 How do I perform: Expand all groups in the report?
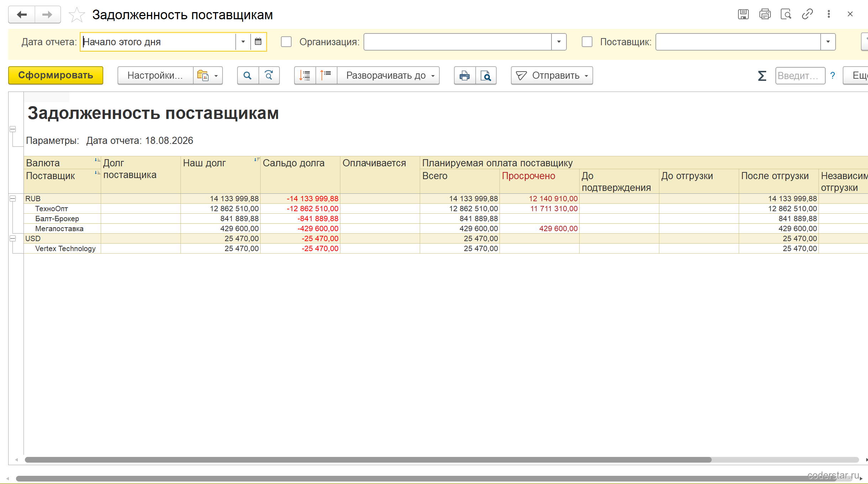coord(305,76)
